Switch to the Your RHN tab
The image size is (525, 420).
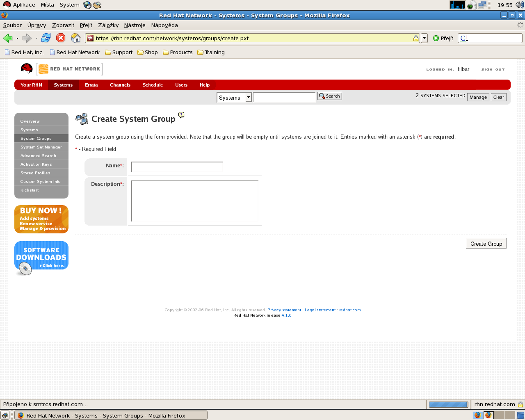click(x=31, y=85)
